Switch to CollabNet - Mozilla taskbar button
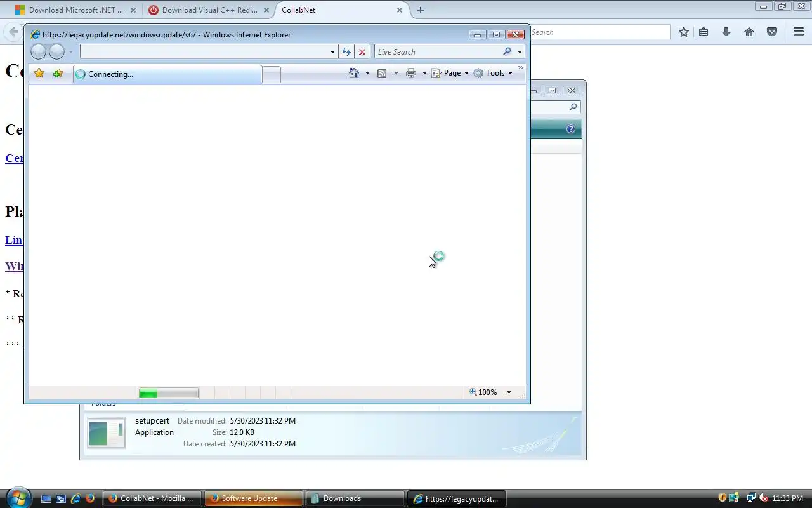Screen dimensions: 812x508 coord(152,498)
